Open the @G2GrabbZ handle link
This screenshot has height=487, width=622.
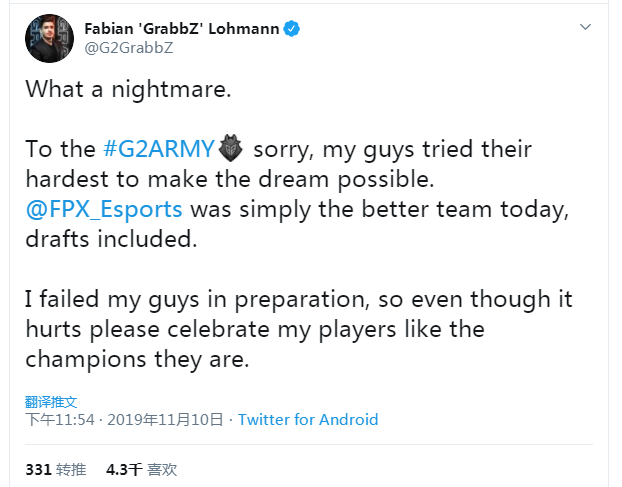click(x=129, y=48)
